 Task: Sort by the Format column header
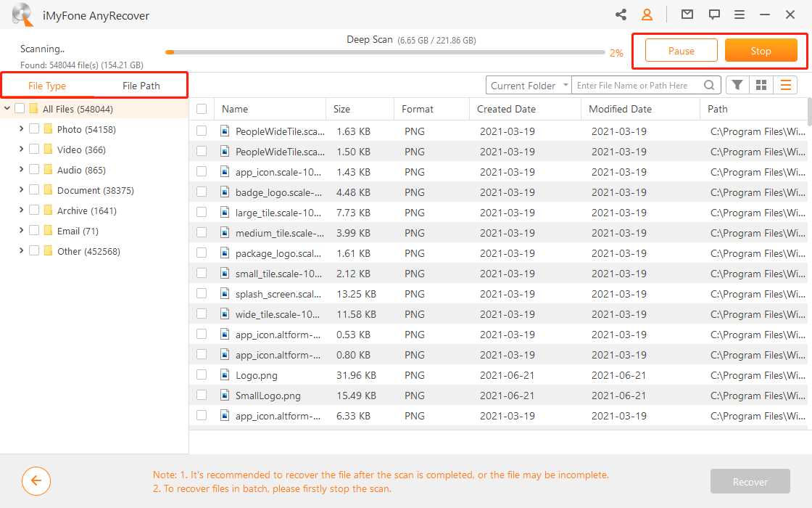point(418,109)
